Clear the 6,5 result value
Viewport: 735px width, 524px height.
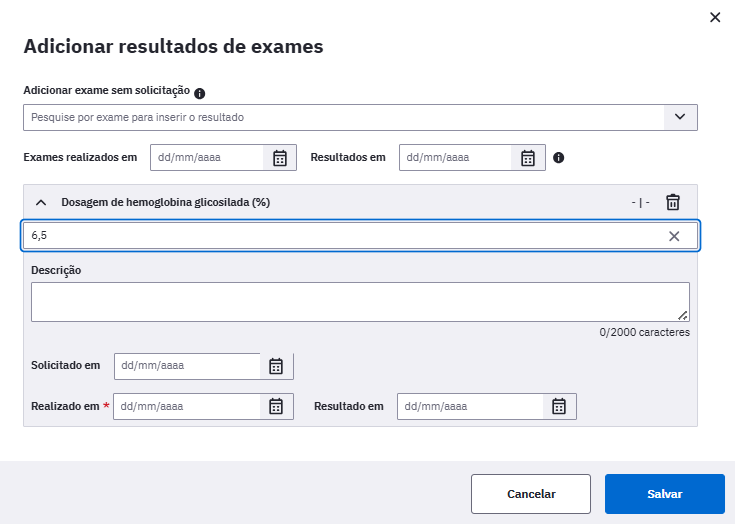[674, 236]
